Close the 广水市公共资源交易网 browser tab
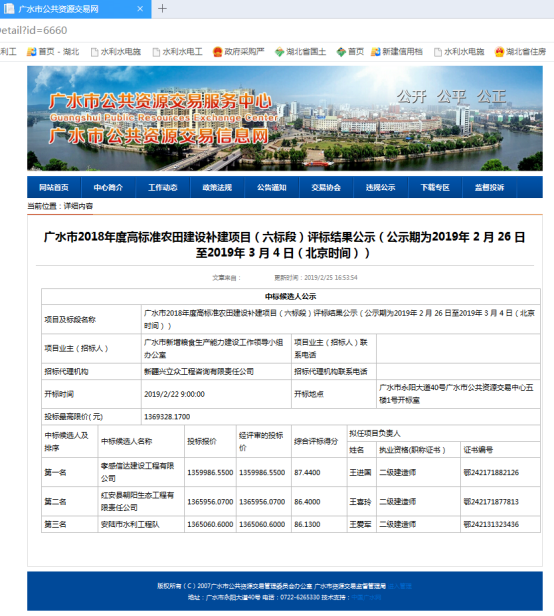The height and width of the screenshot is (616, 554). [140, 9]
